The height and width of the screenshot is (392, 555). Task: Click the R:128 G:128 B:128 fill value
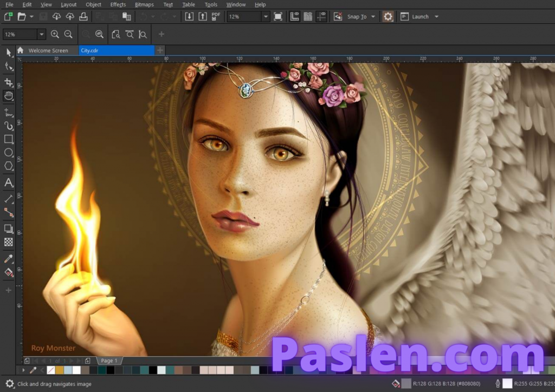click(447, 384)
